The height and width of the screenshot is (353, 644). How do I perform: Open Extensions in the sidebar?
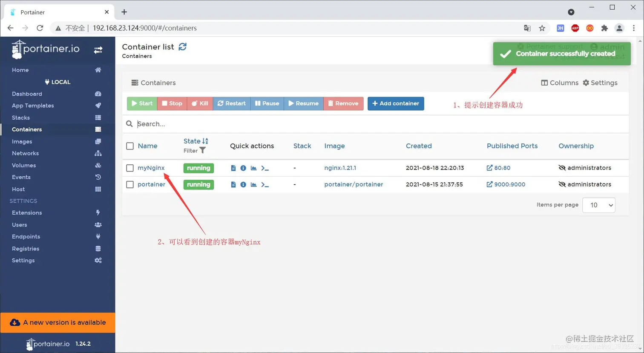(57, 212)
